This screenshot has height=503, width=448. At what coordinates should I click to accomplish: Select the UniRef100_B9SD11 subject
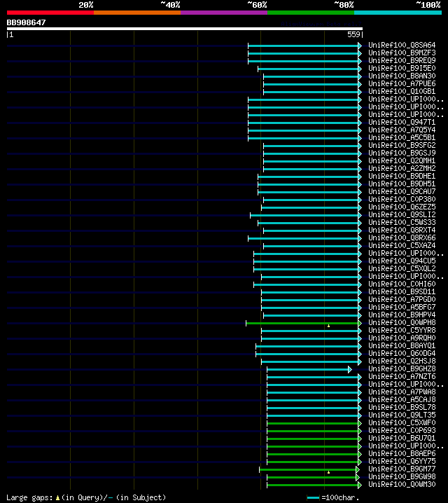tap(402, 291)
